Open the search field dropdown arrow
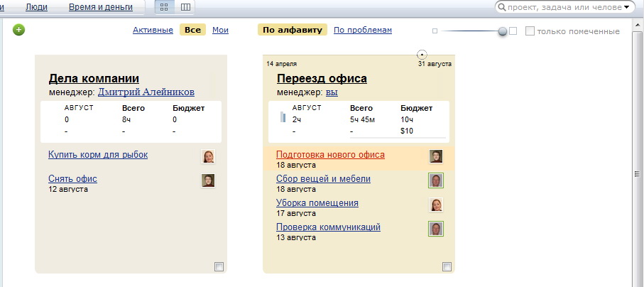This screenshot has width=644, height=287. (x=626, y=7)
